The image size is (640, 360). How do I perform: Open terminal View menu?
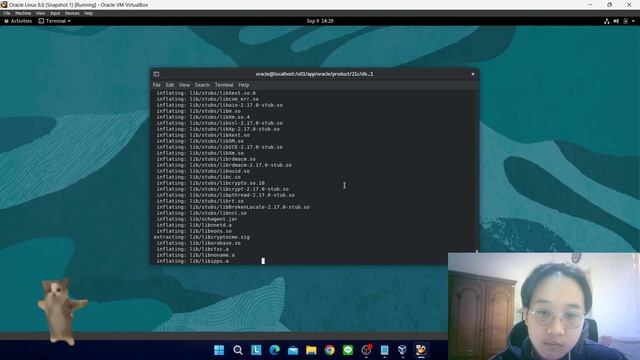click(184, 85)
